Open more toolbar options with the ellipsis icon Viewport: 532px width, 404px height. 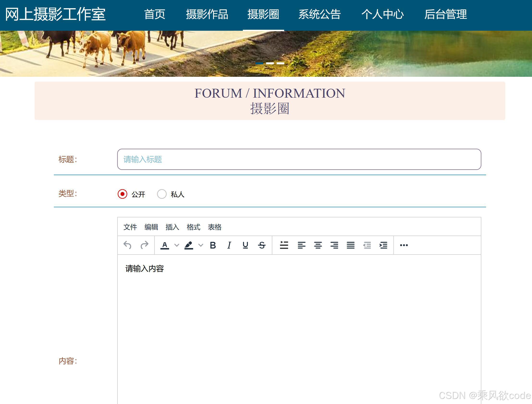coord(404,245)
